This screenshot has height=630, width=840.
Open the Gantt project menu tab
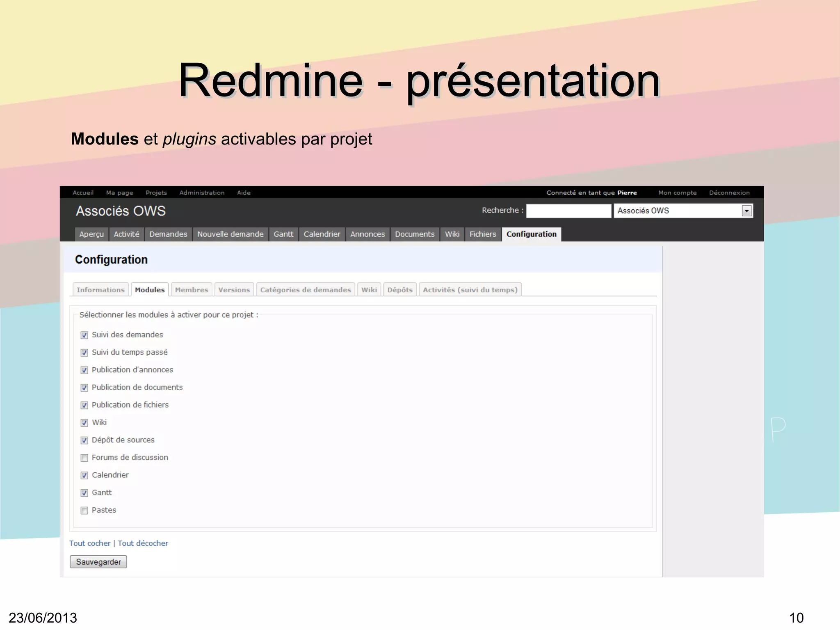283,234
